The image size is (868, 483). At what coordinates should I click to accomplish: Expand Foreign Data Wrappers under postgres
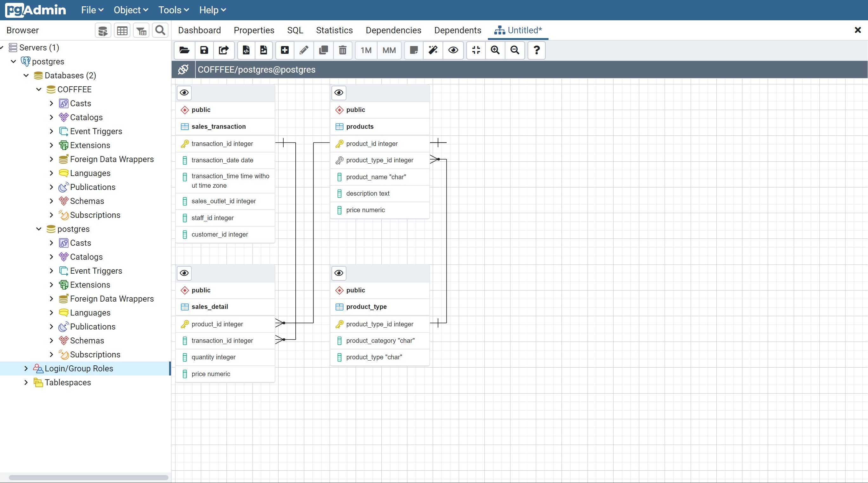tap(51, 299)
